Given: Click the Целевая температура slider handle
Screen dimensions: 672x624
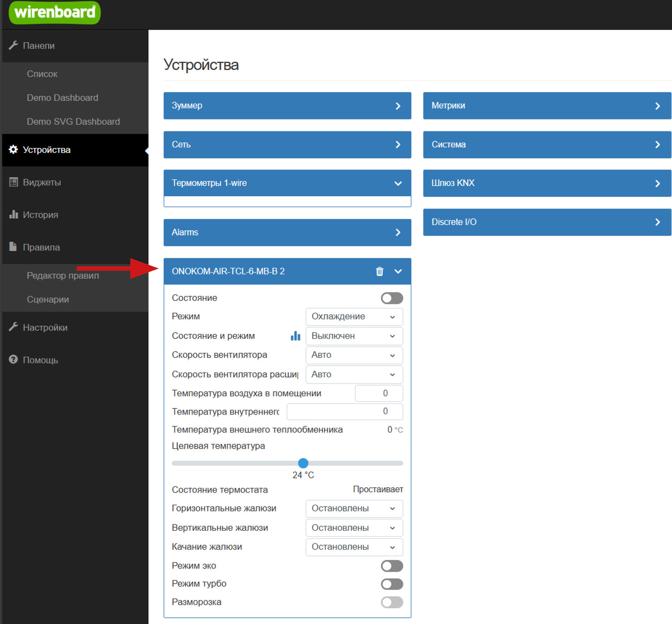Looking at the screenshot, I should click(303, 463).
